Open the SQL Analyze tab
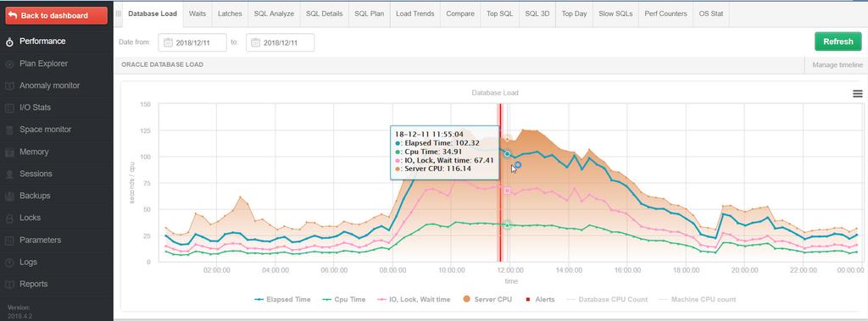The height and width of the screenshot is (321, 868). click(x=274, y=14)
